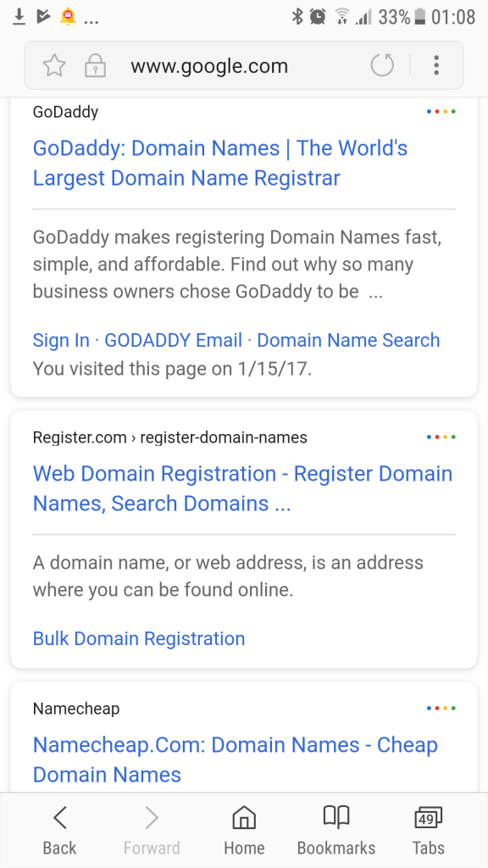488x868 pixels.
Task: Open options dots on GoDaddy result
Action: [441, 112]
